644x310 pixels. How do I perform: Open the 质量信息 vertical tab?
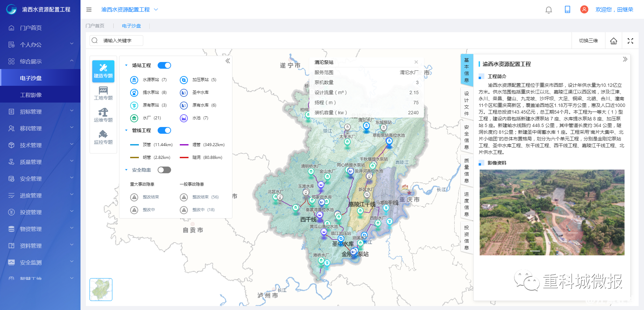[x=467, y=171]
